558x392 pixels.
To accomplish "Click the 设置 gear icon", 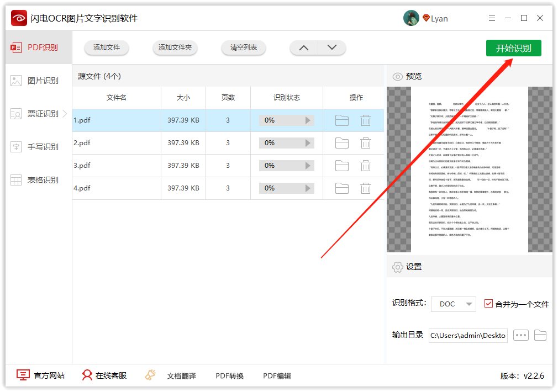I will 397,267.
